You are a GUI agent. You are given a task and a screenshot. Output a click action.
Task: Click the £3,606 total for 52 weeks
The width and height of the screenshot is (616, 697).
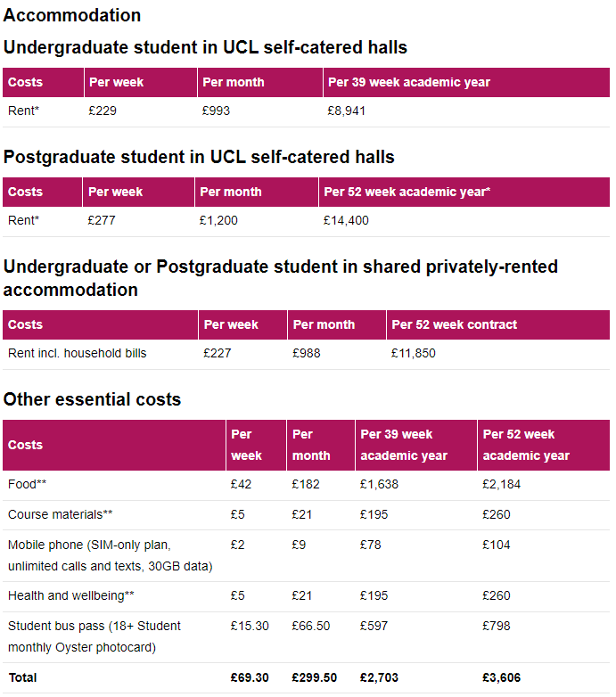501,678
